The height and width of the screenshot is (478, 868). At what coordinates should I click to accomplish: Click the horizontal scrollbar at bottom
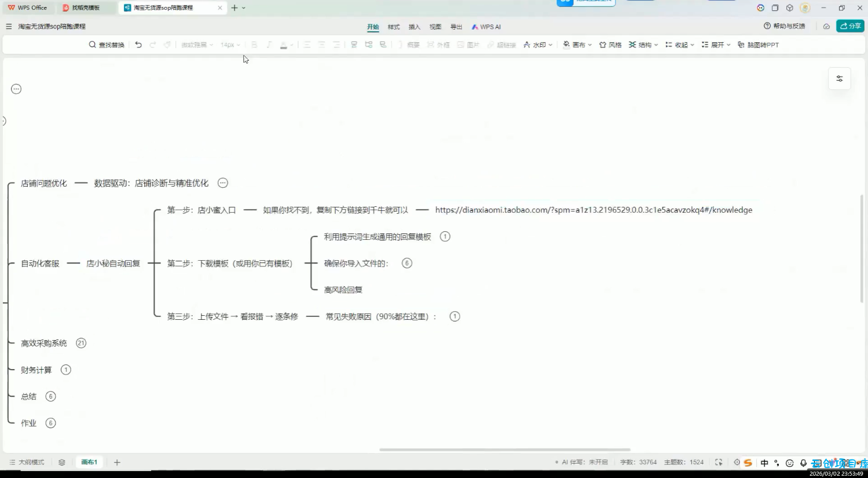[x=504, y=450]
